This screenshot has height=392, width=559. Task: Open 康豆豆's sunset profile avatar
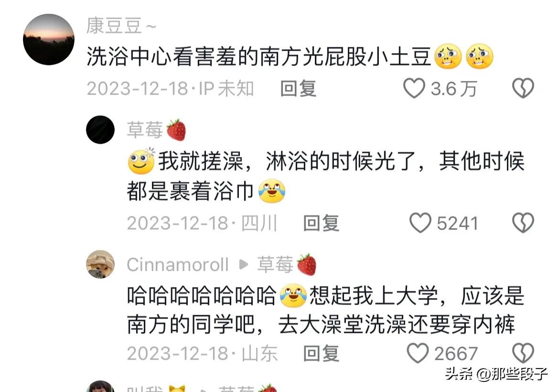(49, 40)
